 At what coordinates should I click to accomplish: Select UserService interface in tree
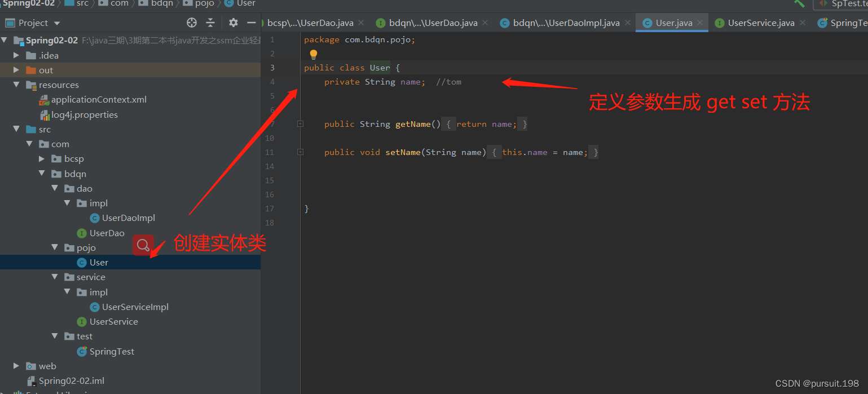[x=114, y=321]
